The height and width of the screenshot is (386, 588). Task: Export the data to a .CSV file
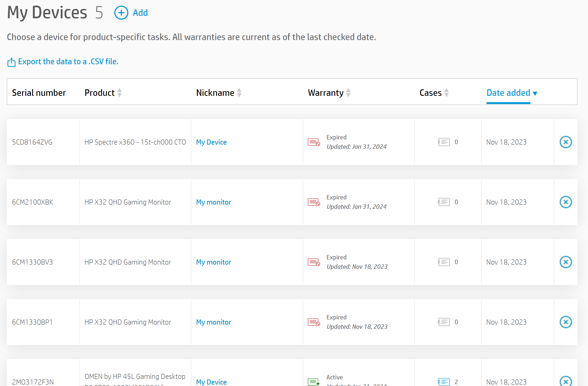[x=68, y=61]
